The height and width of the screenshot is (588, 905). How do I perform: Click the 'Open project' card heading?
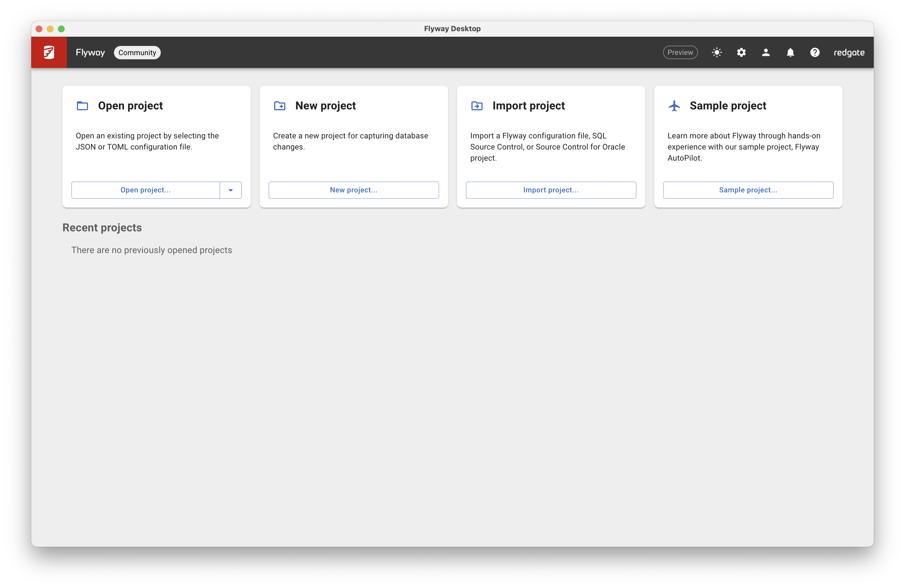(x=130, y=106)
